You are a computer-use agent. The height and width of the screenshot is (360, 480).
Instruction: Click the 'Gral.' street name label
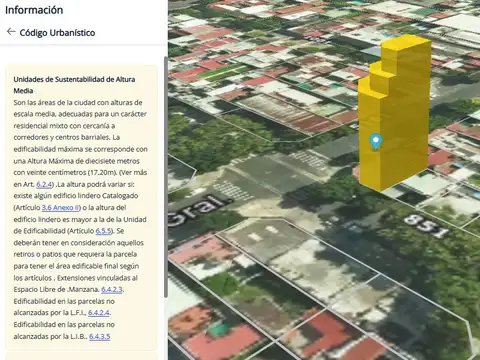pyautogui.click(x=199, y=210)
